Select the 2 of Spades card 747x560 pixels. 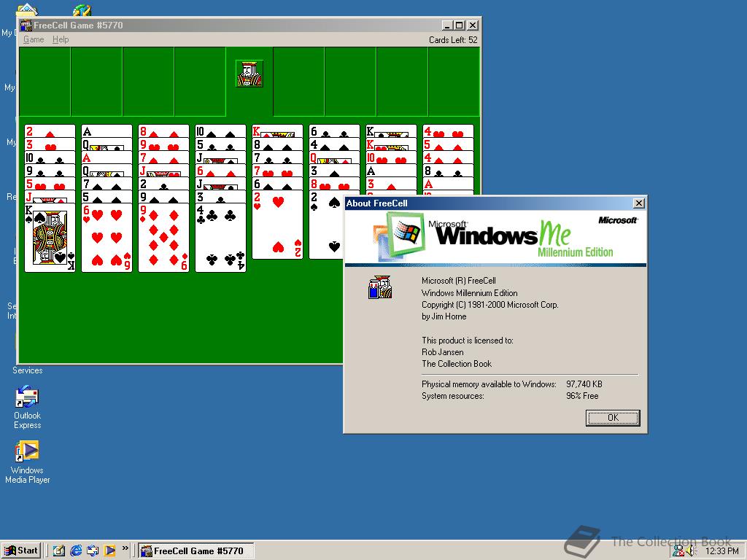(x=326, y=225)
